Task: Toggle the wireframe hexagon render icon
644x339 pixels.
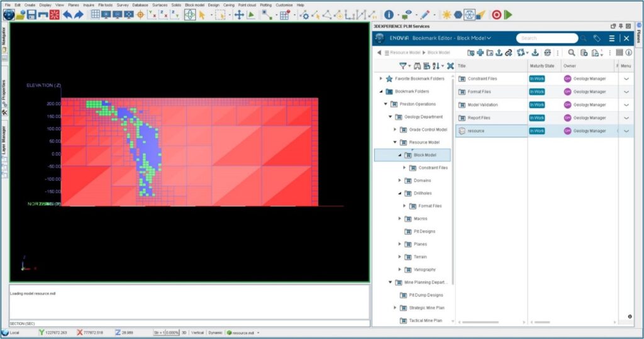Action: click(x=469, y=15)
